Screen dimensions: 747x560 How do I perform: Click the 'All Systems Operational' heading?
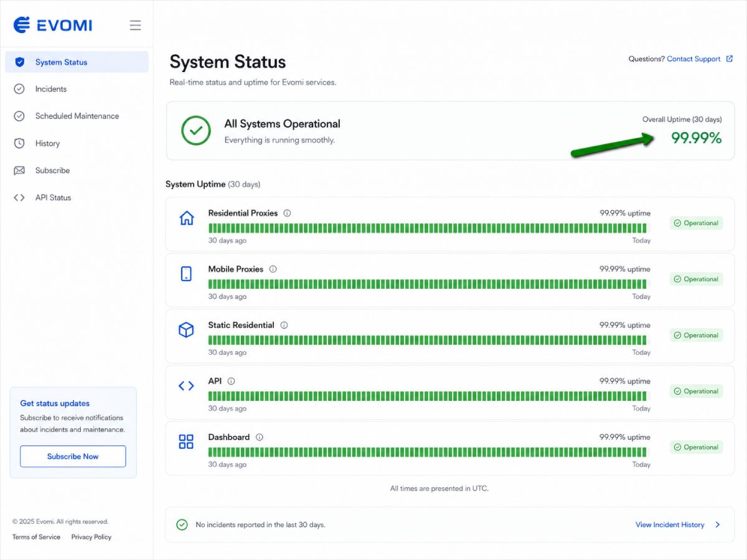point(282,124)
